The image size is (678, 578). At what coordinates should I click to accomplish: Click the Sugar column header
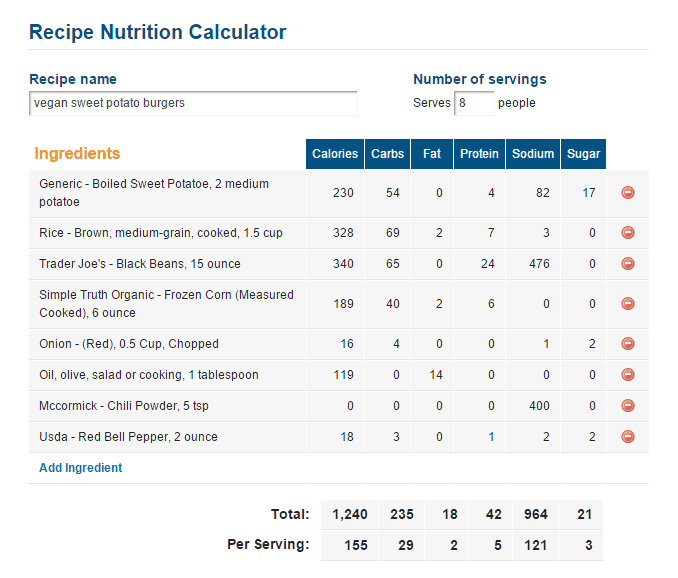pyautogui.click(x=583, y=154)
